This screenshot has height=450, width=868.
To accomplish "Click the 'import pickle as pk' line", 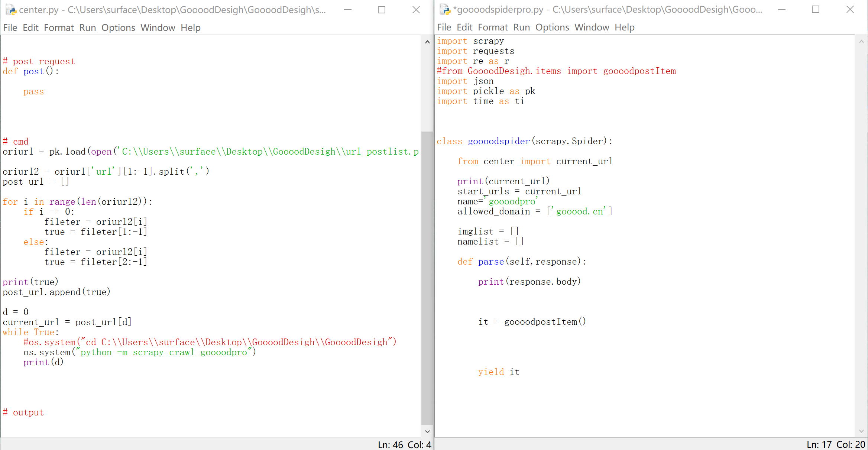I will pos(486,91).
